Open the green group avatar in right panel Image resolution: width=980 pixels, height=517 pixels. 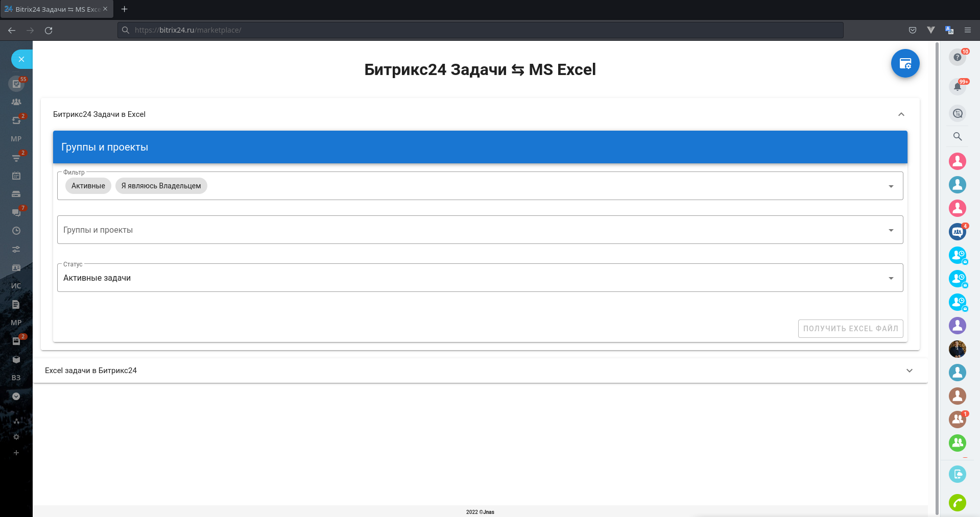(x=958, y=443)
